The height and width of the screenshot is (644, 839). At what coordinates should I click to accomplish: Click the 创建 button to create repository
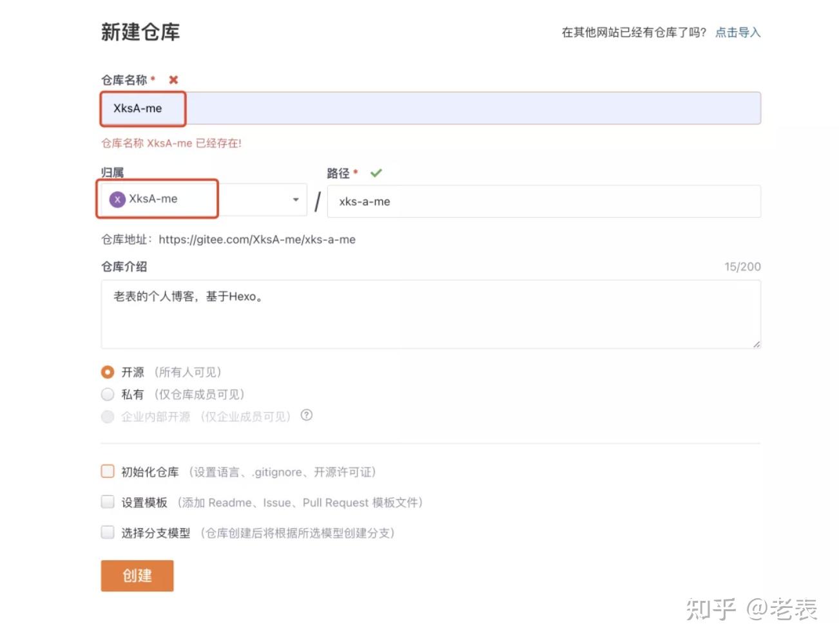click(x=137, y=575)
